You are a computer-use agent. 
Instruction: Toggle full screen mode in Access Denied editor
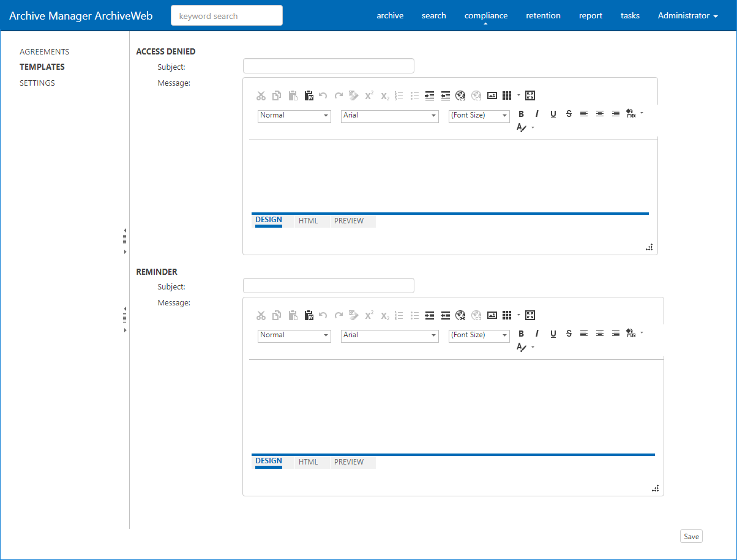tap(530, 95)
